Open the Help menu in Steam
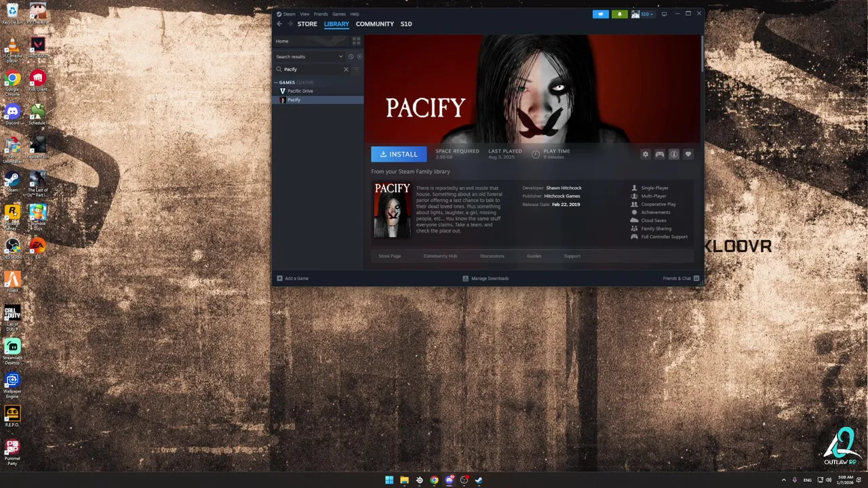This screenshot has height=488, width=868. tap(355, 14)
